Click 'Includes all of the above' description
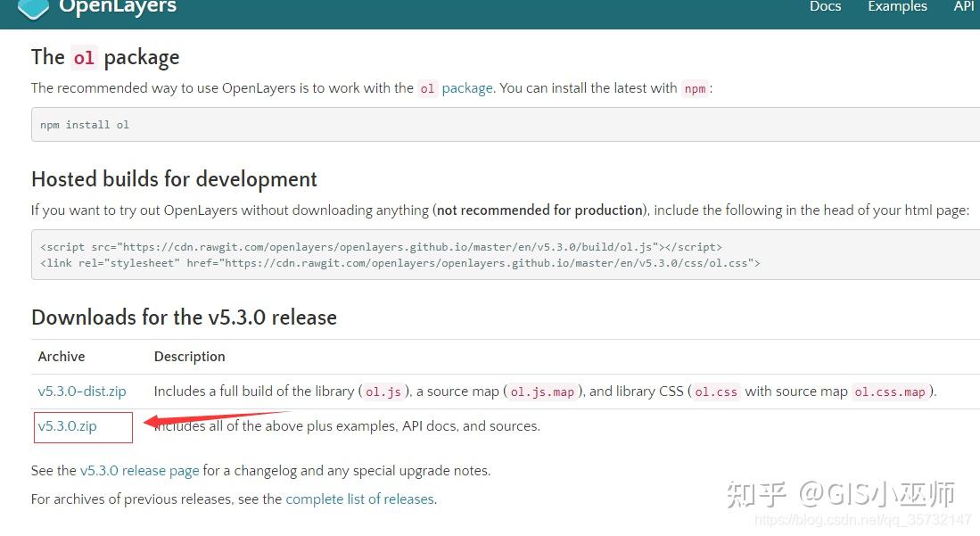 (x=347, y=426)
